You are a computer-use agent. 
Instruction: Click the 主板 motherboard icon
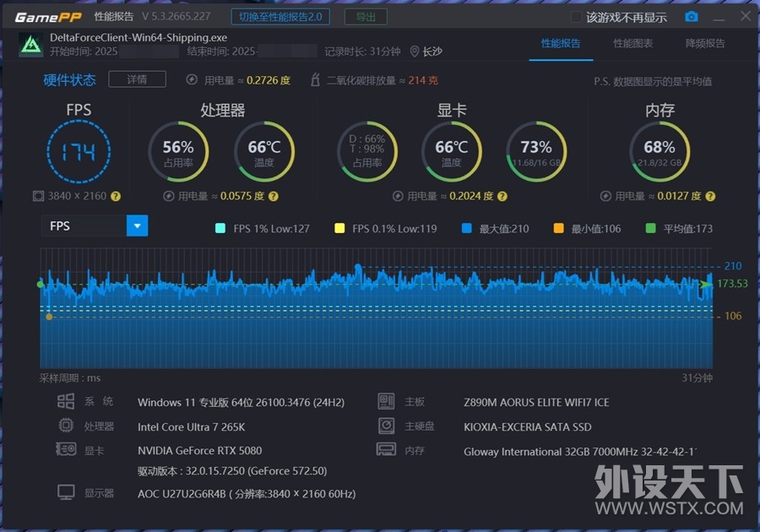point(386,401)
